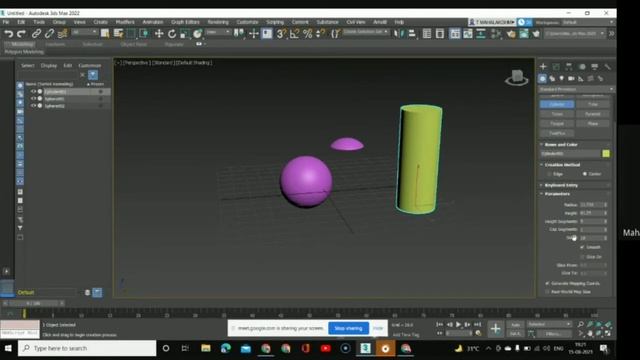The height and width of the screenshot is (360, 640).
Task: Select the Lights category icon
Action: tap(562, 78)
